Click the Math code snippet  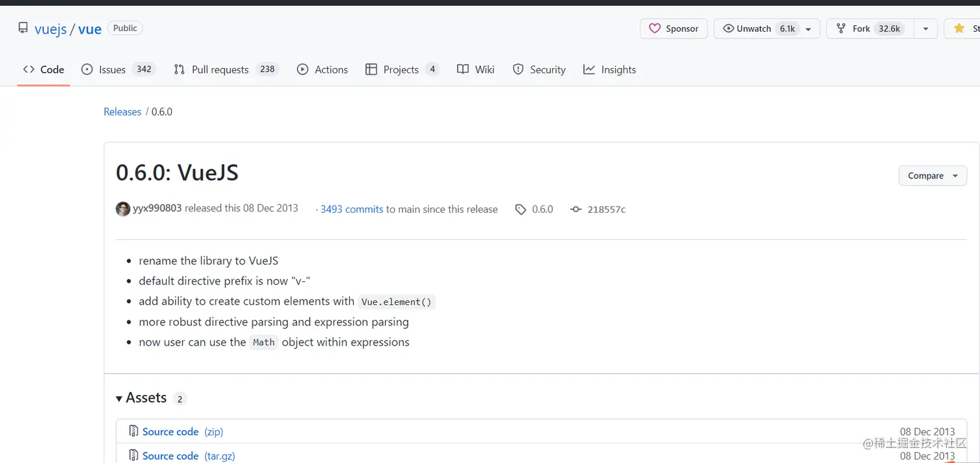tap(264, 342)
